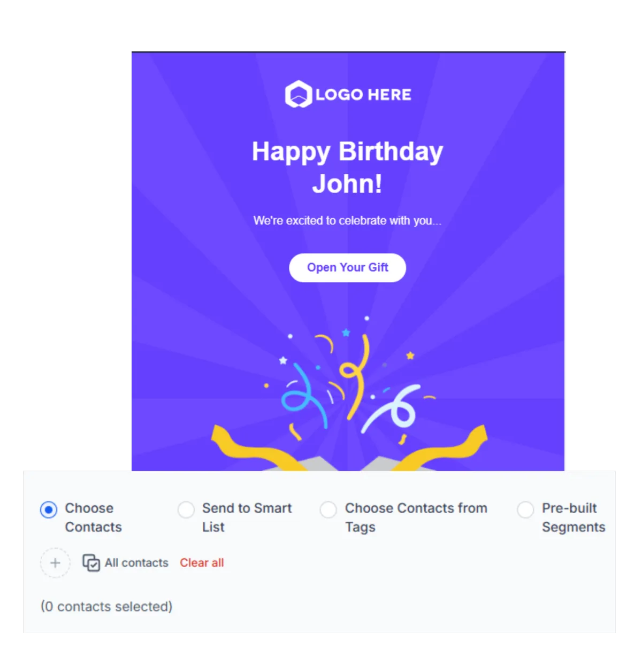Click the Clear all link

(202, 562)
